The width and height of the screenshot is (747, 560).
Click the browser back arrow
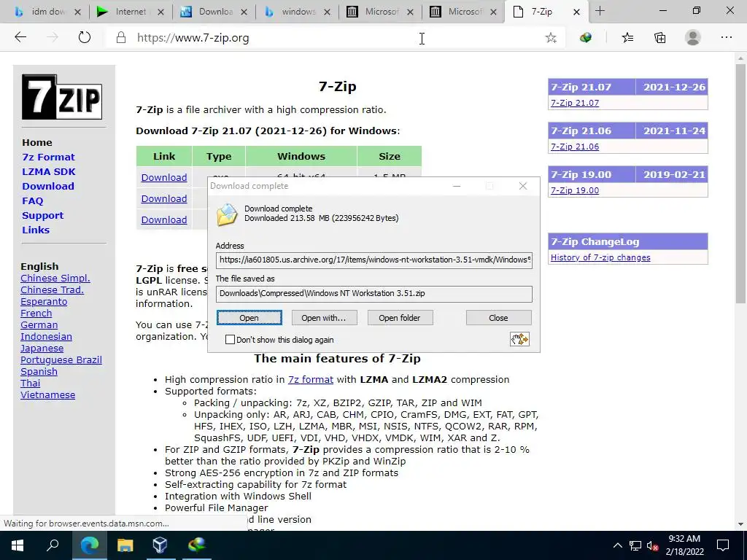pyautogui.click(x=20, y=37)
